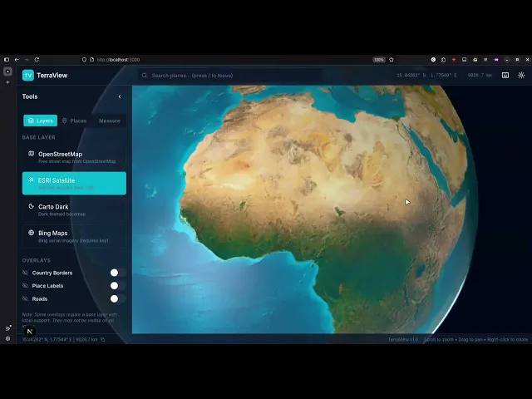
Task: Click the Roads hidden-eye icon
Action: [x=25, y=299]
